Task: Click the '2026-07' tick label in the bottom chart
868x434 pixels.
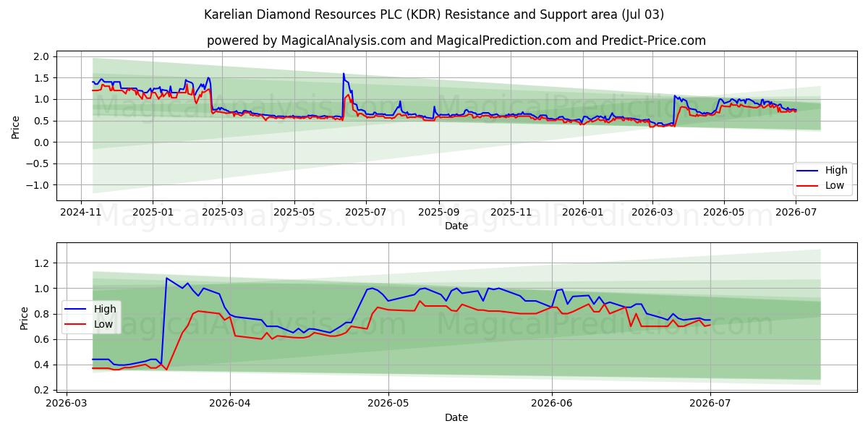Action: (710, 404)
